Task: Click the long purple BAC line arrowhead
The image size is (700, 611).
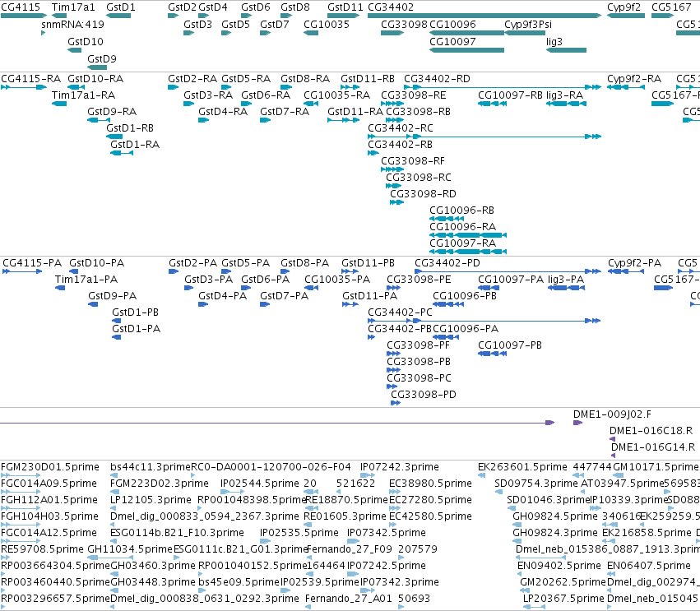Action: coord(550,424)
